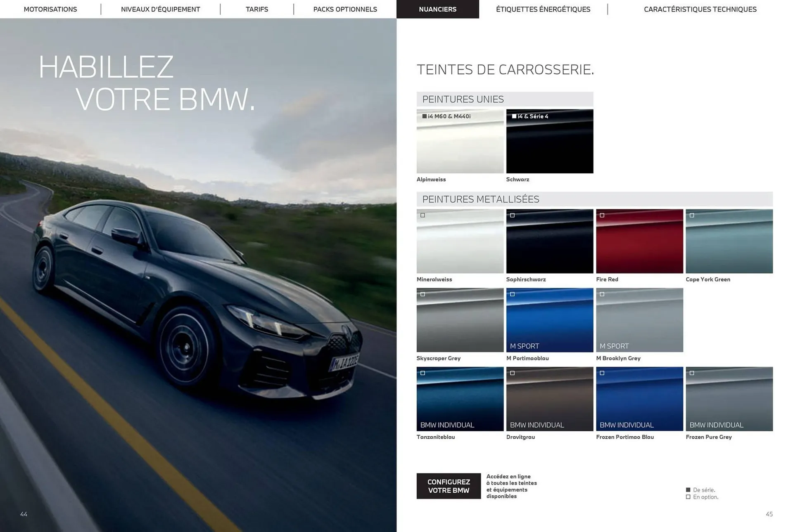Open ÉTIQUETTES ÉNERGÉTIQUES page
Image resolution: width=793 pixels, height=532 pixels.
[x=543, y=9]
